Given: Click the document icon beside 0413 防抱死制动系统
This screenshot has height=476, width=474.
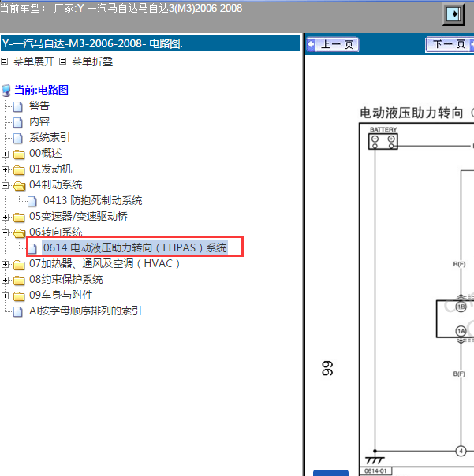Looking at the screenshot, I should 32,201.
